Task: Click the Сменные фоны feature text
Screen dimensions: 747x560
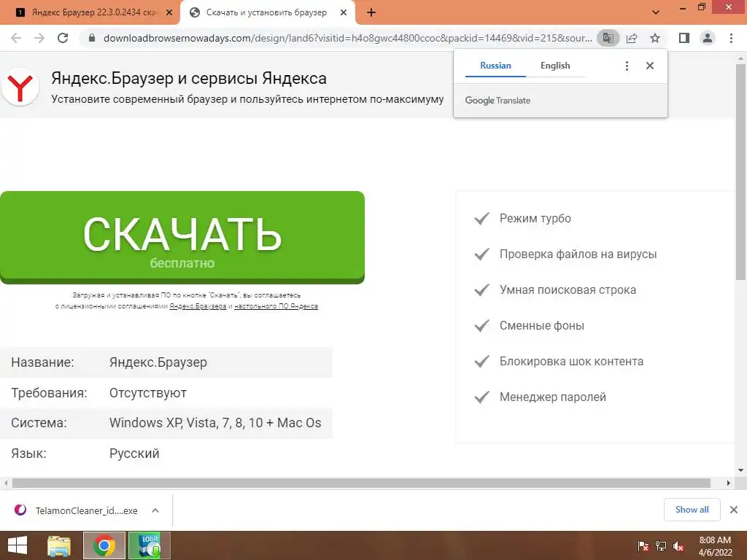Action: click(x=542, y=326)
